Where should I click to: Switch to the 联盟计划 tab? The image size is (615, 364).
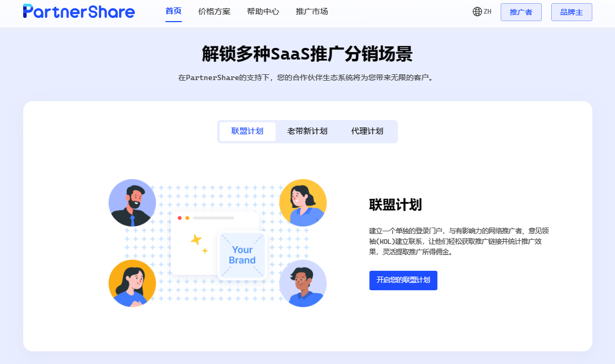[248, 131]
